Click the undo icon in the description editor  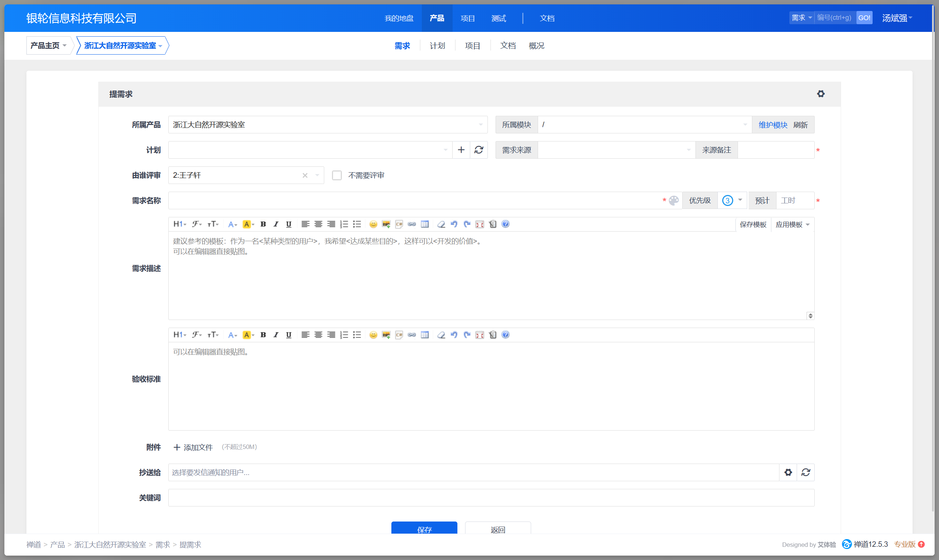coord(454,224)
